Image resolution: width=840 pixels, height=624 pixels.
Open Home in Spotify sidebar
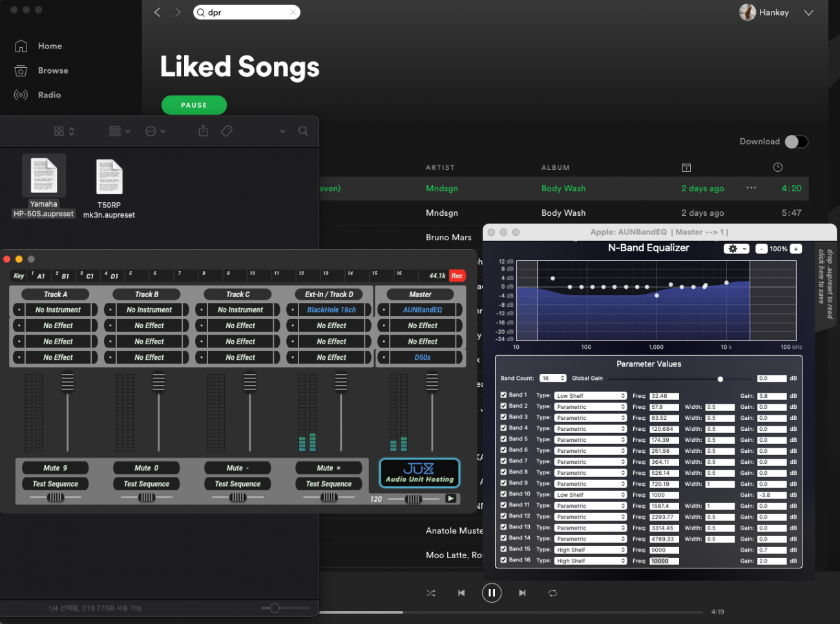pyautogui.click(x=39, y=46)
